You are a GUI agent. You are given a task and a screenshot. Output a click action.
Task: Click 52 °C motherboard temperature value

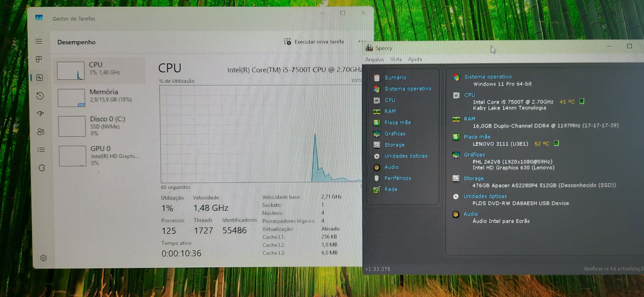pos(542,144)
